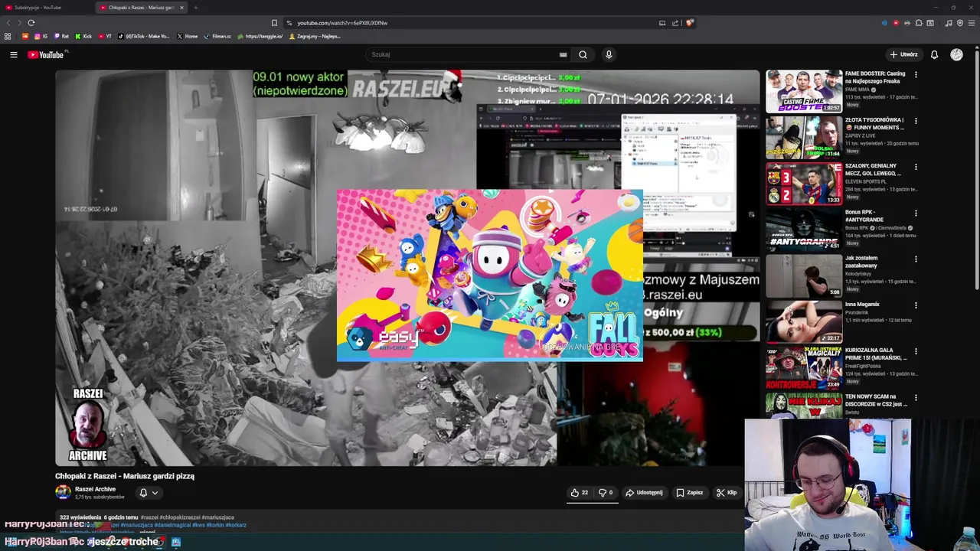Open ZŁOTA TYGODNIÓWKA funny moments video
This screenshot has height=551, width=980.
coord(804,137)
